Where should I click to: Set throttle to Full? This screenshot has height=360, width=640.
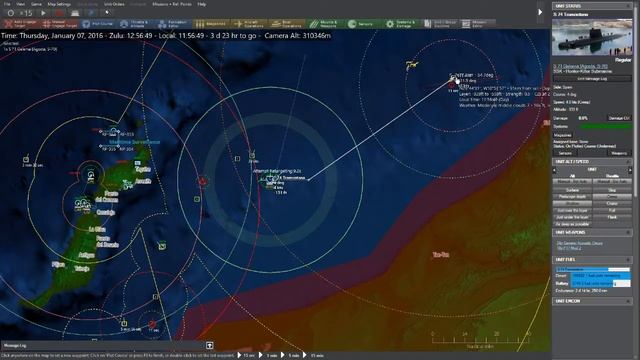click(x=612, y=210)
